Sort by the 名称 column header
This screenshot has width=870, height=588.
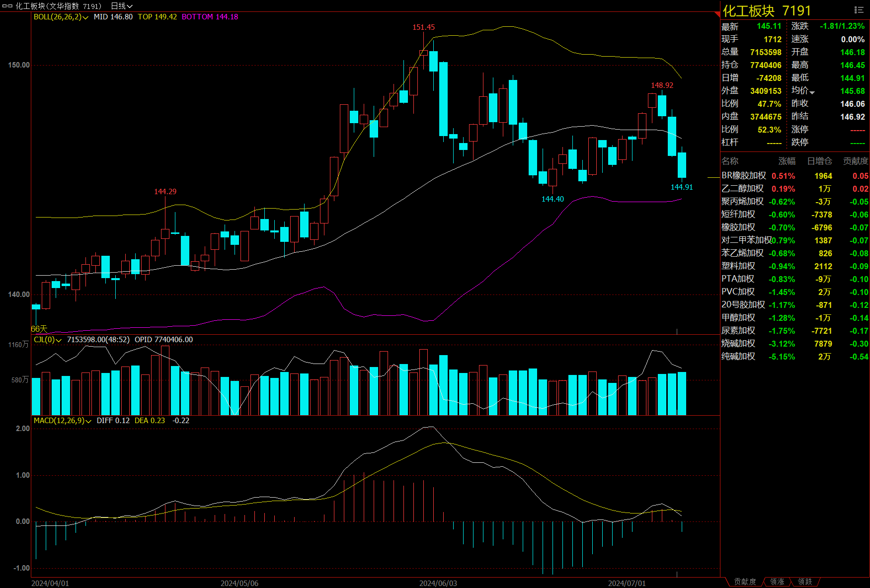tap(730, 161)
